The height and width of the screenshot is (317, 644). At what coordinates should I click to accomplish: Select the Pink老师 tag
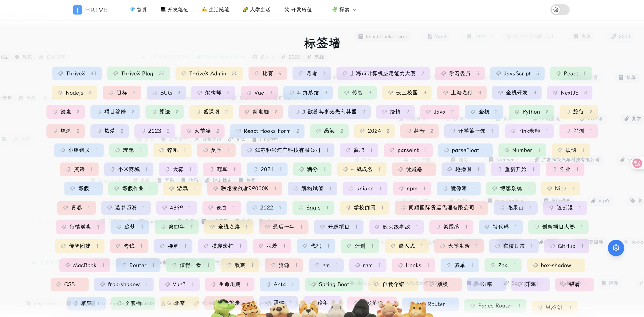click(x=529, y=131)
